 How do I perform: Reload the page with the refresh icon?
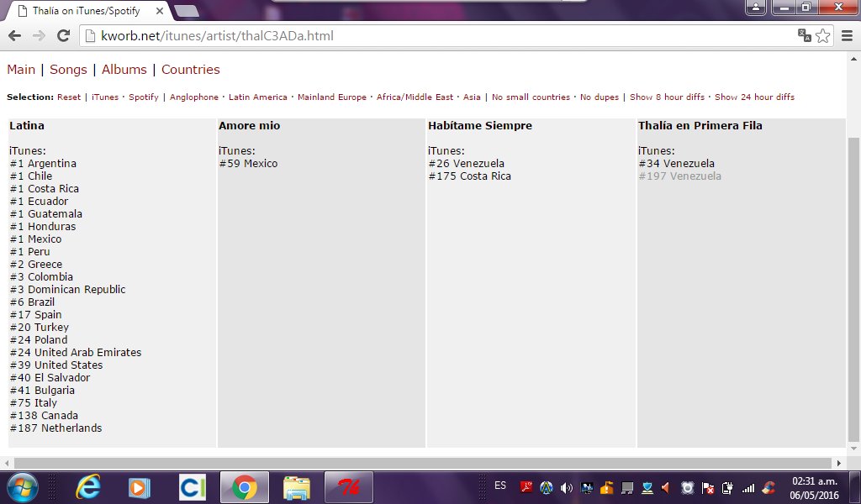click(x=64, y=36)
